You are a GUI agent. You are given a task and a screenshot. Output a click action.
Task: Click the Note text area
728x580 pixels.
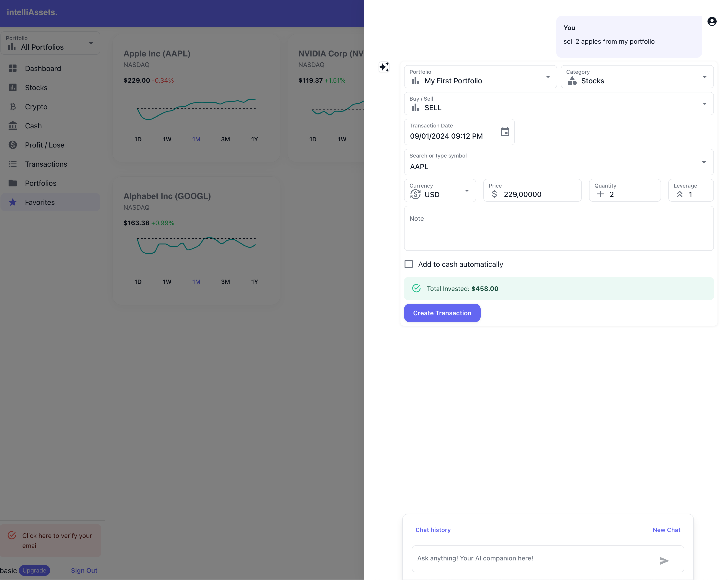(x=559, y=228)
